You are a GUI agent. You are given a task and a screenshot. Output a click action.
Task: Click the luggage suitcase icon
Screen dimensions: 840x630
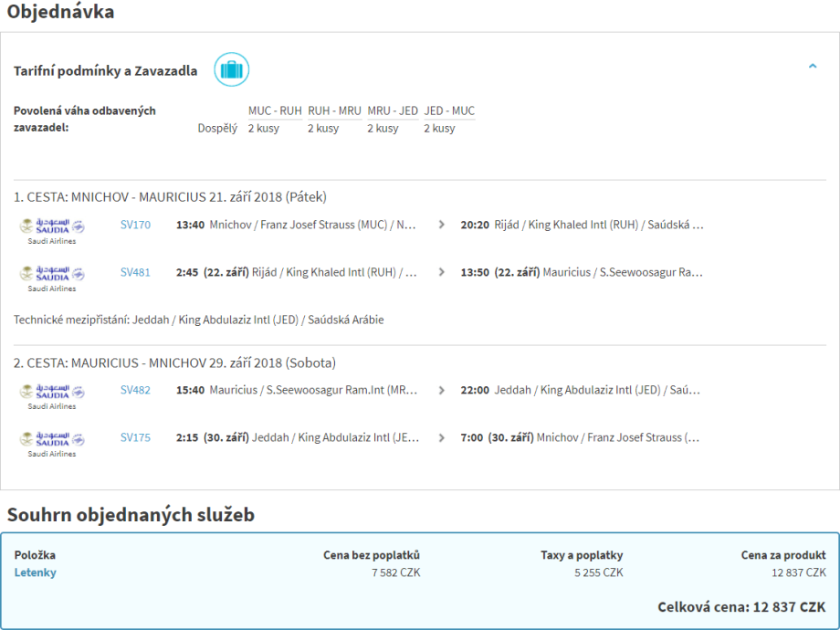(231, 70)
